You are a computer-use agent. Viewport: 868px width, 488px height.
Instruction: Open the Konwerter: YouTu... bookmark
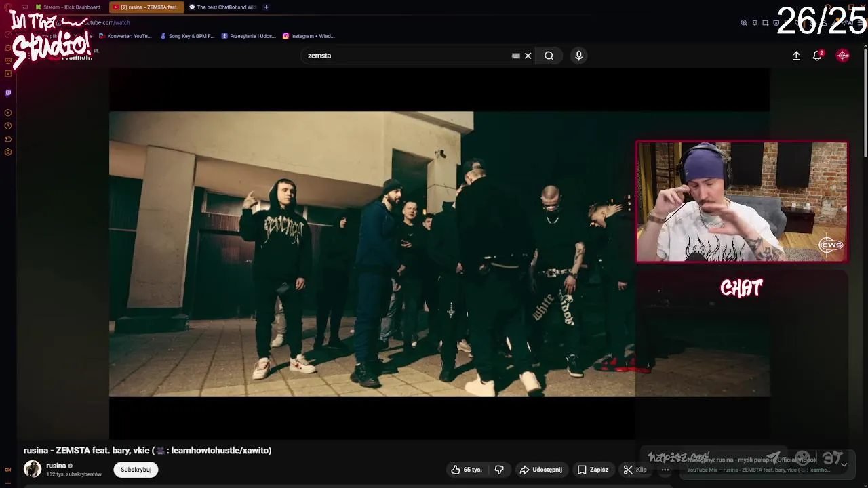(125, 36)
